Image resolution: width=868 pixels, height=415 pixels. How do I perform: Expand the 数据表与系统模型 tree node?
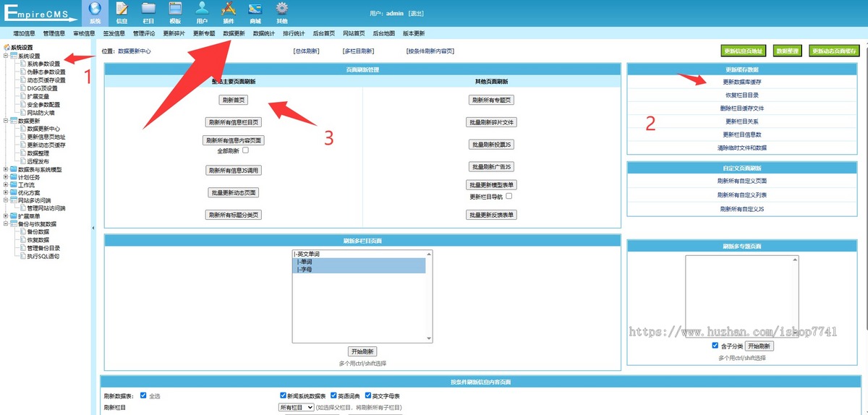tap(7, 169)
